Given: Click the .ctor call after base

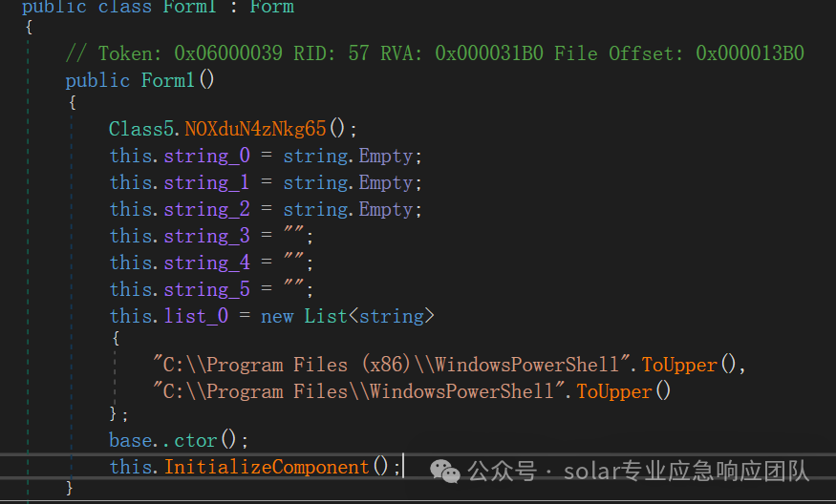Looking at the screenshot, I should (x=196, y=441).
